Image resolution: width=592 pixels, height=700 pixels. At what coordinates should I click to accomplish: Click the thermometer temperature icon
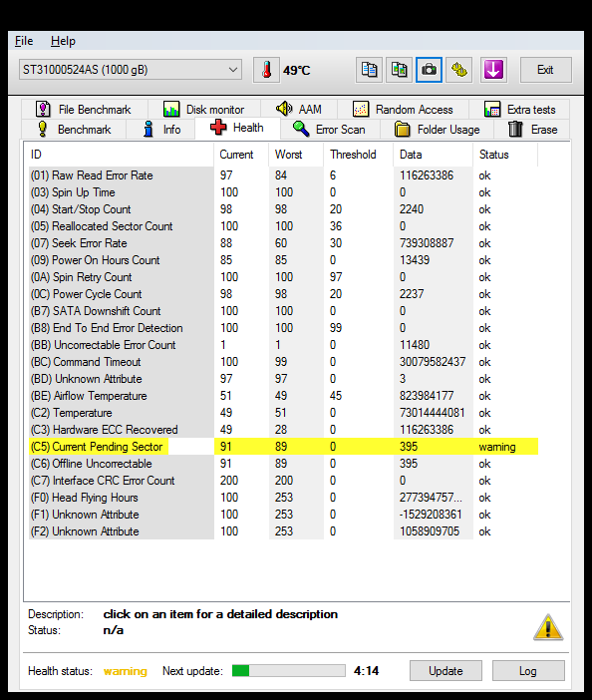(x=266, y=70)
